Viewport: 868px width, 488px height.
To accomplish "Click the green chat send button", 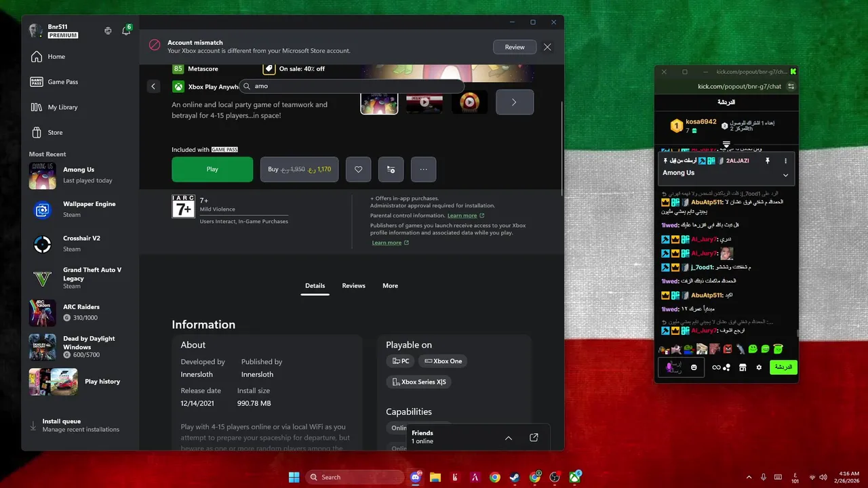I will tap(783, 367).
